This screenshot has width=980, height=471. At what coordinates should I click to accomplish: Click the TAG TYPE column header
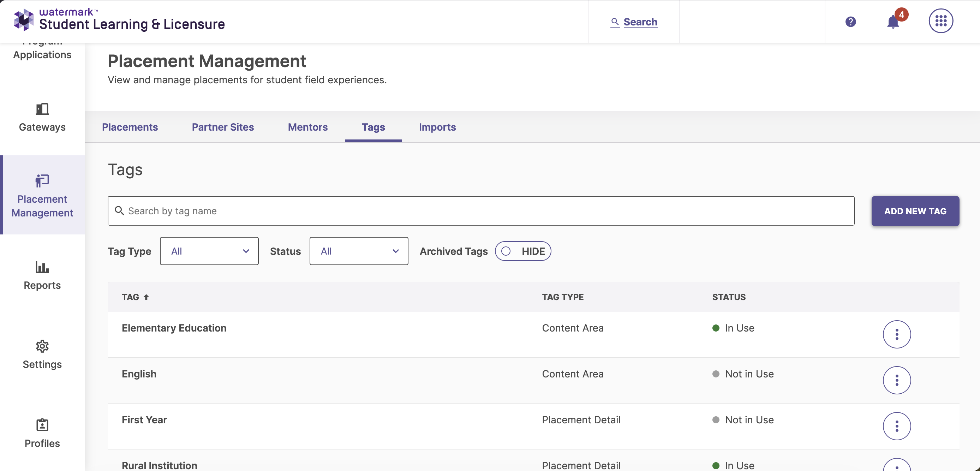coord(563,297)
